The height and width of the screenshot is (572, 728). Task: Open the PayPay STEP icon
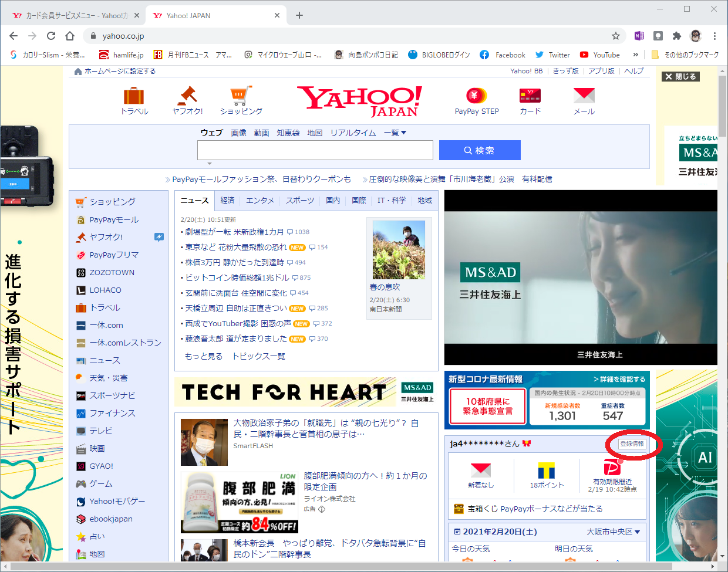click(x=476, y=96)
